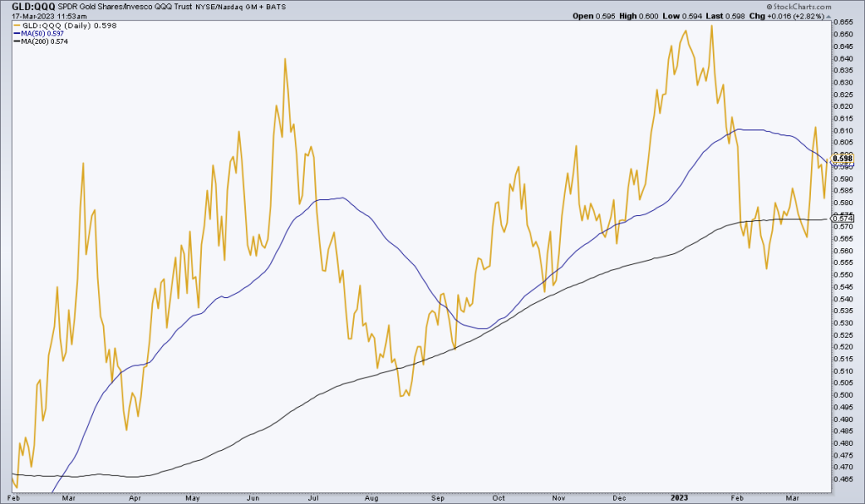The image size is (865, 504).
Task: Click the bold "2023" year label on the time axis
Action: click(x=679, y=498)
